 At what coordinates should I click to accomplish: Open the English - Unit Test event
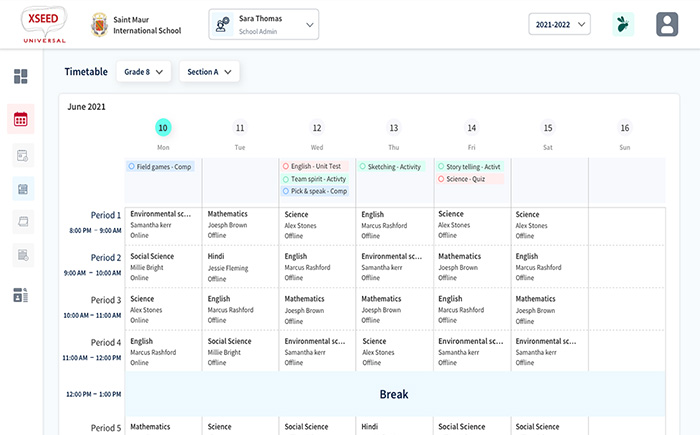(x=315, y=166)
